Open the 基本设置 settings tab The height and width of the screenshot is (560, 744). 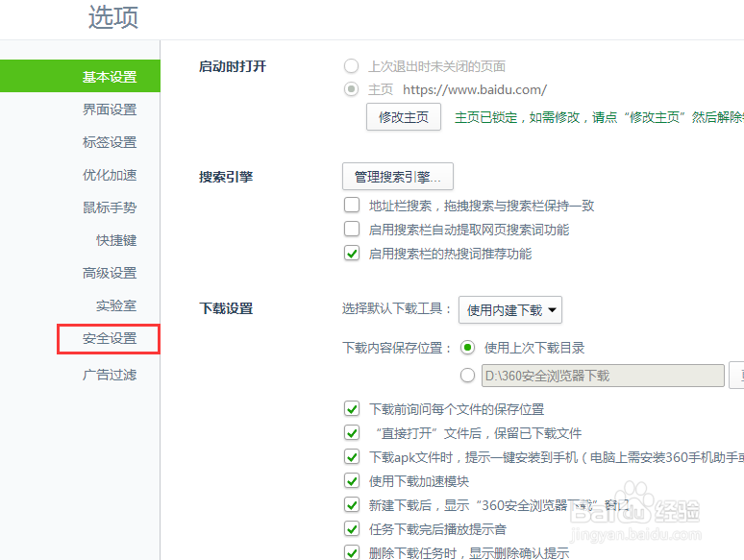point(80,76)
